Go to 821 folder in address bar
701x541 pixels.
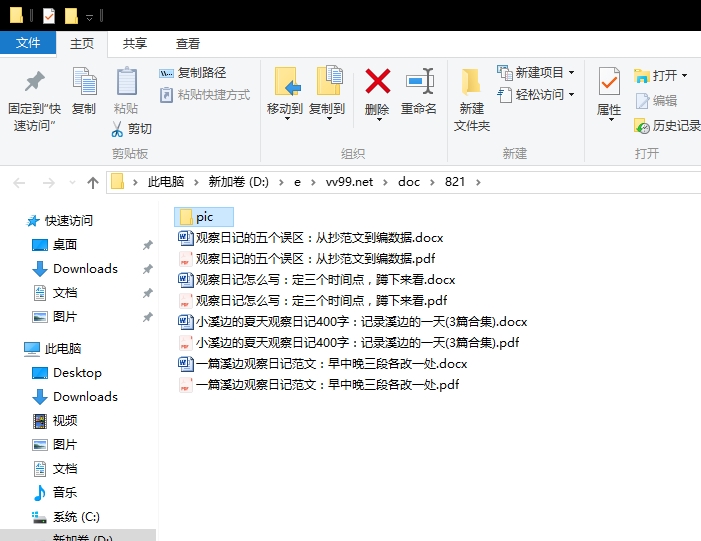click(455, 182)
